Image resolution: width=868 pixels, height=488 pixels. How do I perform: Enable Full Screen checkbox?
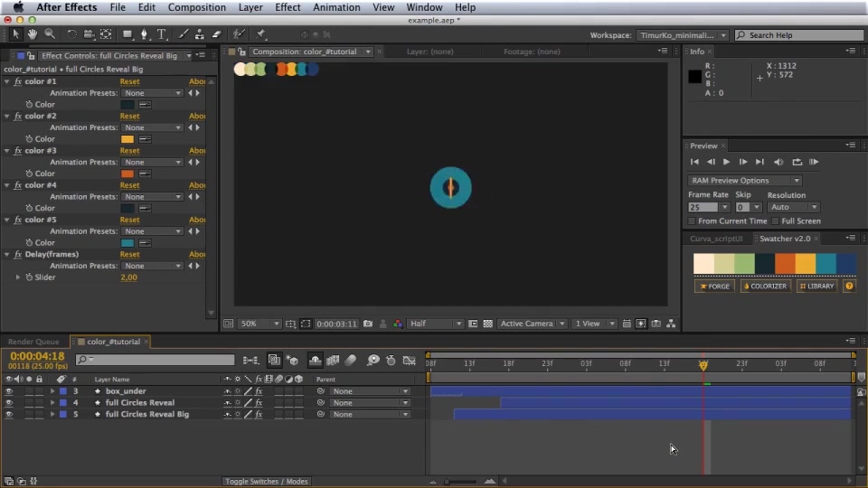coord(775,221)
